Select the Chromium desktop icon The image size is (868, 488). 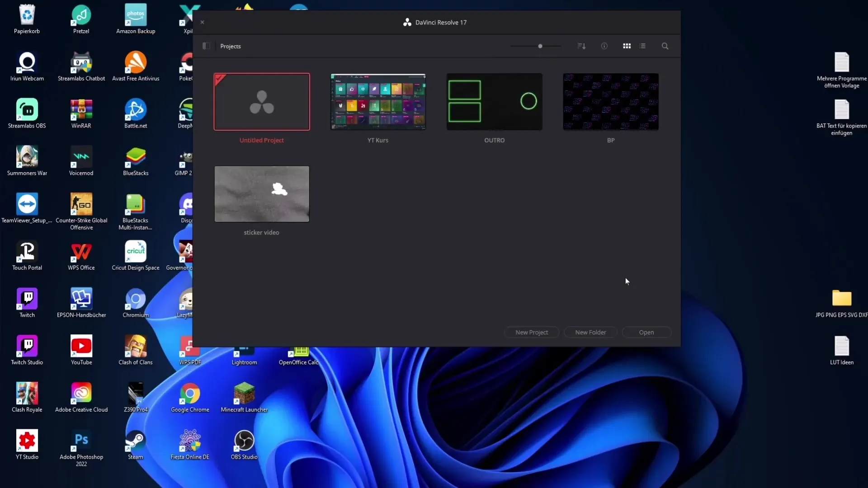(x=136, y=303)
